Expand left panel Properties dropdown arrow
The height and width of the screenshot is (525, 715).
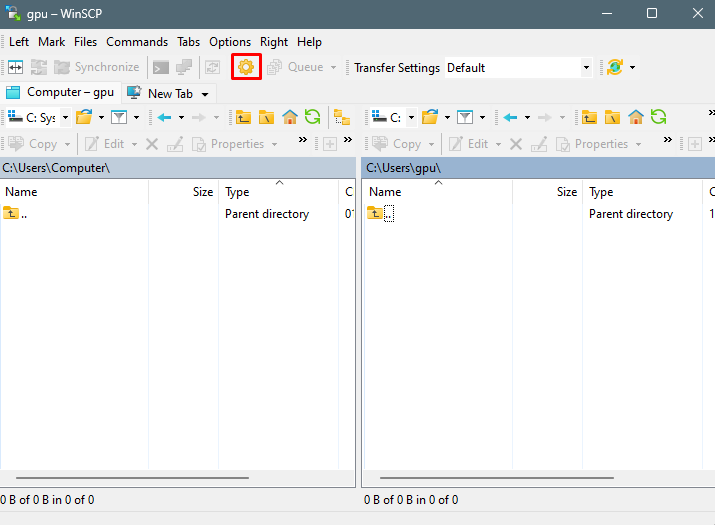(275, 145)
